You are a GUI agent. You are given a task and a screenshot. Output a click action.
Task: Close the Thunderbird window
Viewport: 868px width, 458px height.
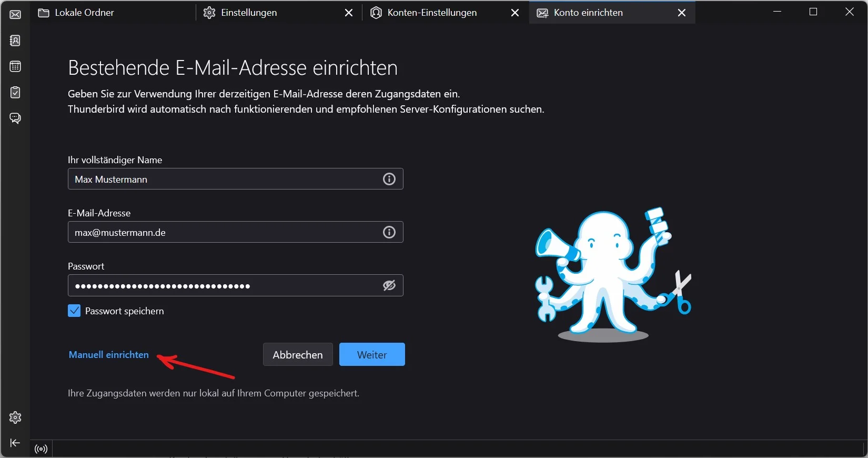[x=850, y=12]
